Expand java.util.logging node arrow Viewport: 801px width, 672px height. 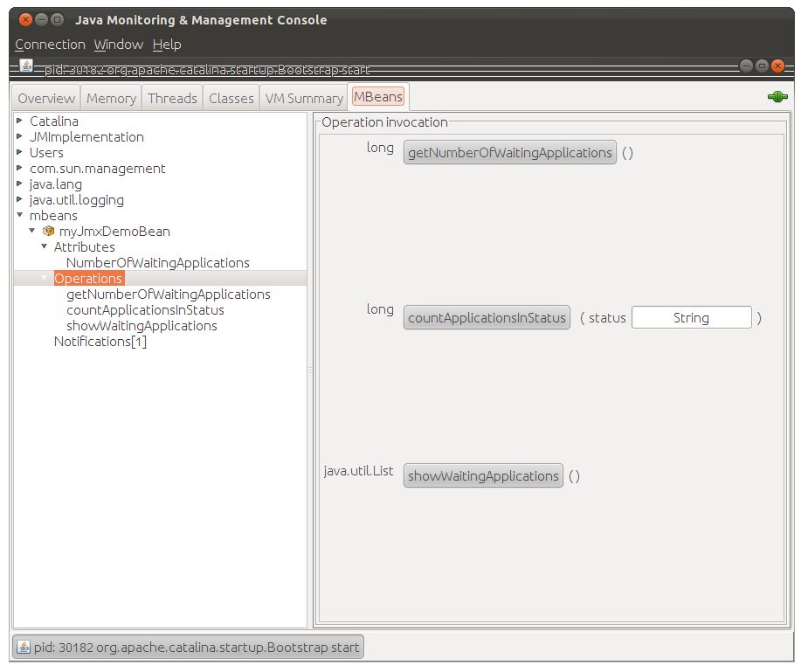[x=19, y=199]
